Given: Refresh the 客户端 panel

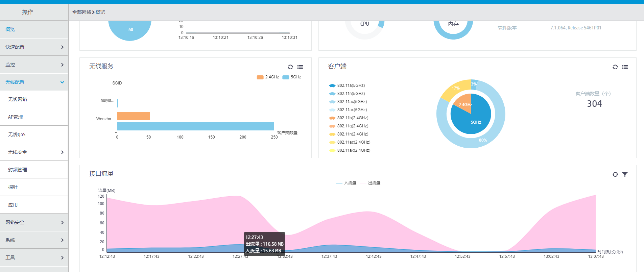Looking at the screenshot, I should tap(615, 67).
